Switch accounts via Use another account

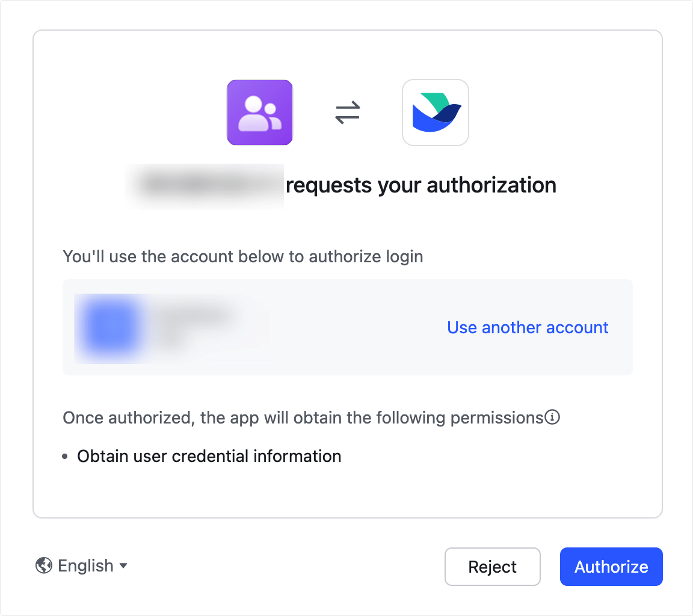(x=528, y=327)
